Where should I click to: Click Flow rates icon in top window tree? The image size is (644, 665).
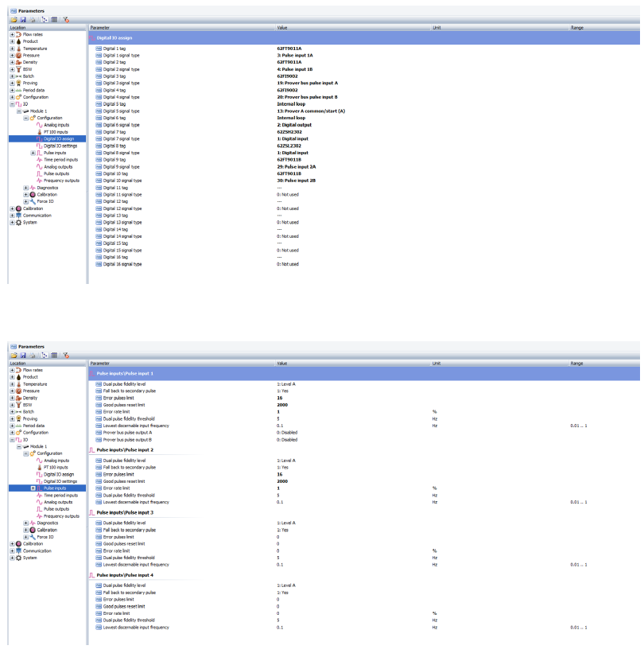tap(18, 34)
